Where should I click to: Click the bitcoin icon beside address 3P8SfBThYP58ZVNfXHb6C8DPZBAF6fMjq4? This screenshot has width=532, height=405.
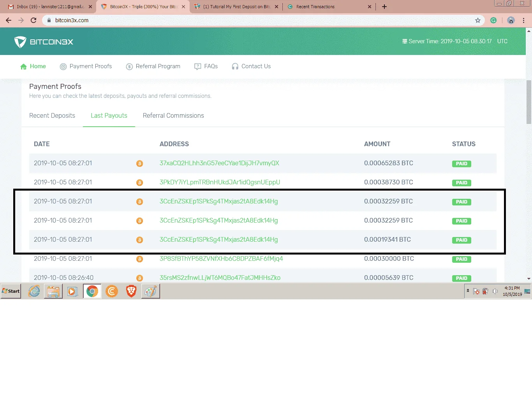139,259
